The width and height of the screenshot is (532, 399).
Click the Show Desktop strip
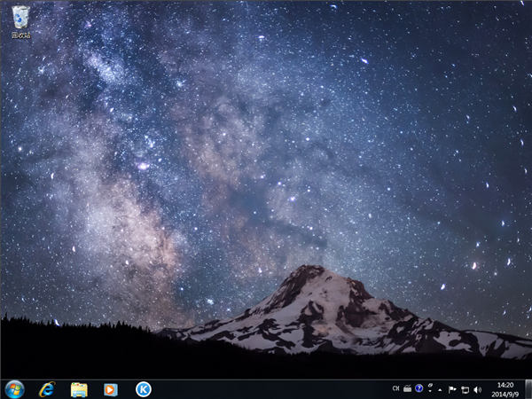tap(528, 389)
